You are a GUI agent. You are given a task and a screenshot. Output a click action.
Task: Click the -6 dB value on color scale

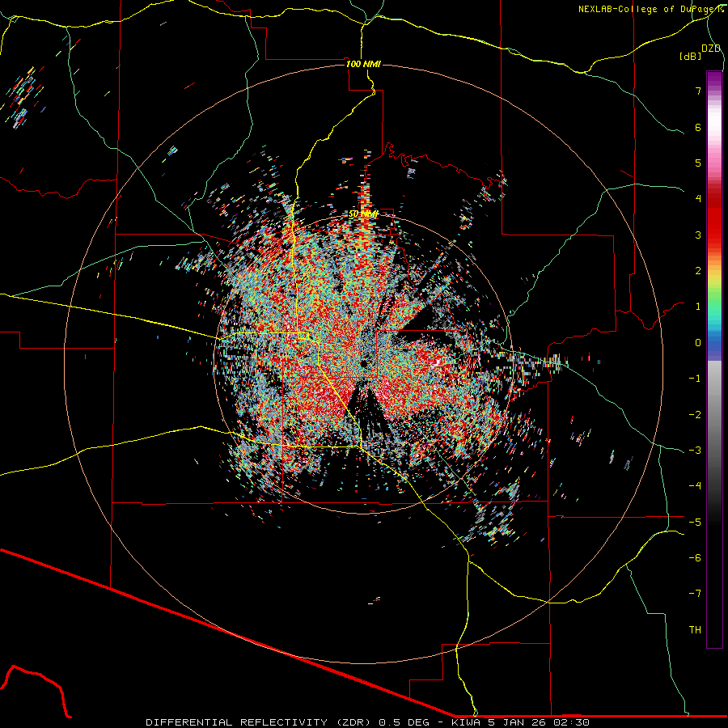point(695,558)
